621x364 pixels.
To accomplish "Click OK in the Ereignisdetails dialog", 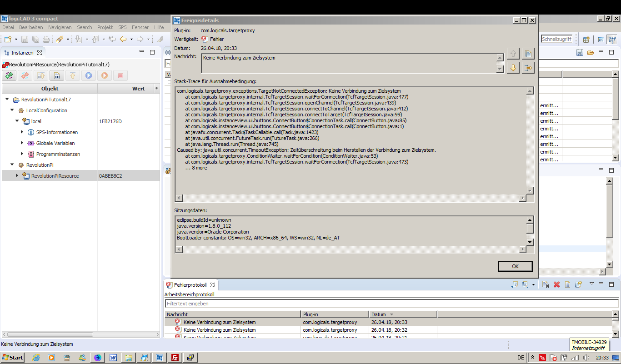I will coord(515,266).
